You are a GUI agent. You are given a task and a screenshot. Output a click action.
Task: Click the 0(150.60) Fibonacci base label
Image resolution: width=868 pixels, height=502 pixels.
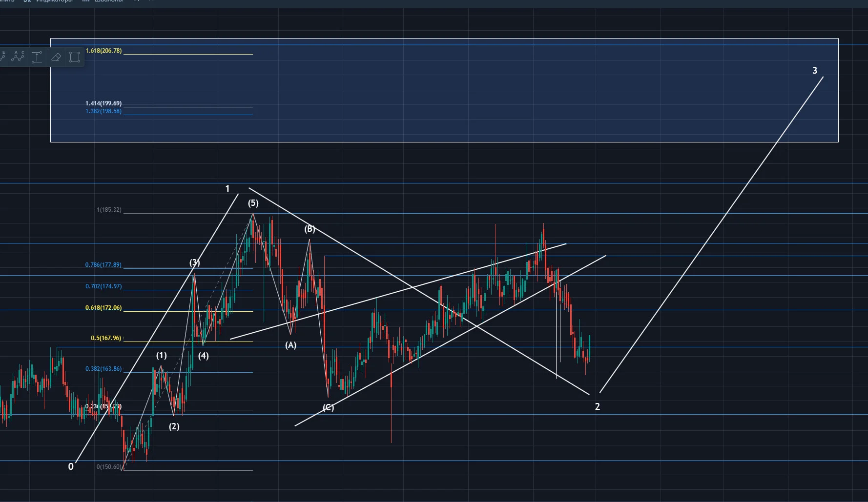pyautogui.click(x=109, y=467)
